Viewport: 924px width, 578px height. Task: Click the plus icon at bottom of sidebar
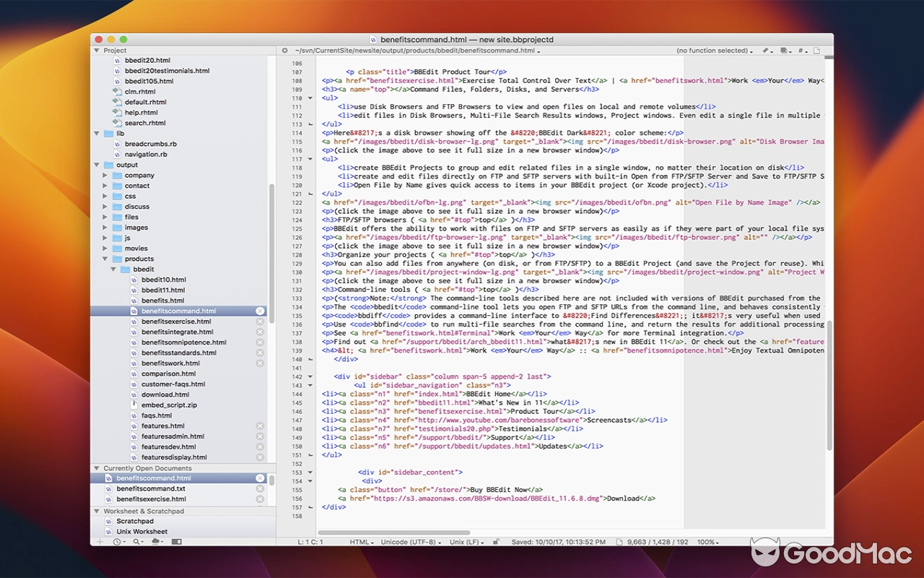100,541
